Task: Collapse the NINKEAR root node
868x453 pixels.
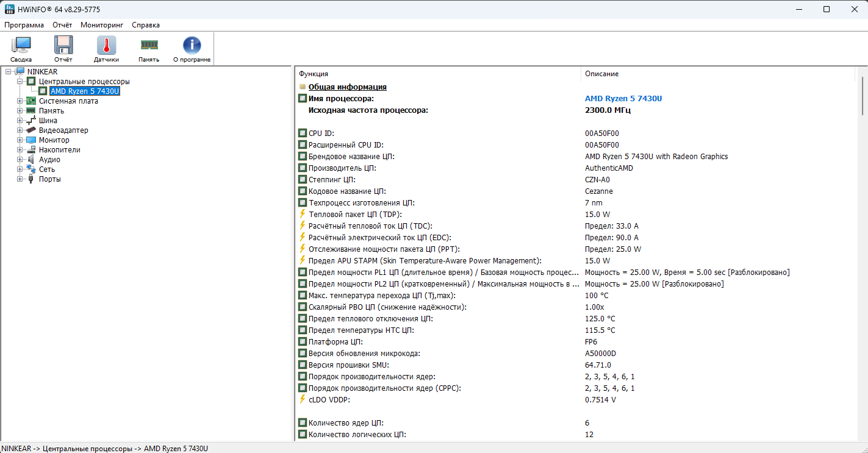Action: pyautogui.click(x=9, y=72)
